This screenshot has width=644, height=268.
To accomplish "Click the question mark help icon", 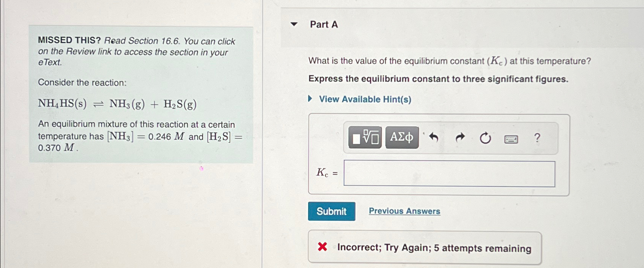I will (537, 138).
